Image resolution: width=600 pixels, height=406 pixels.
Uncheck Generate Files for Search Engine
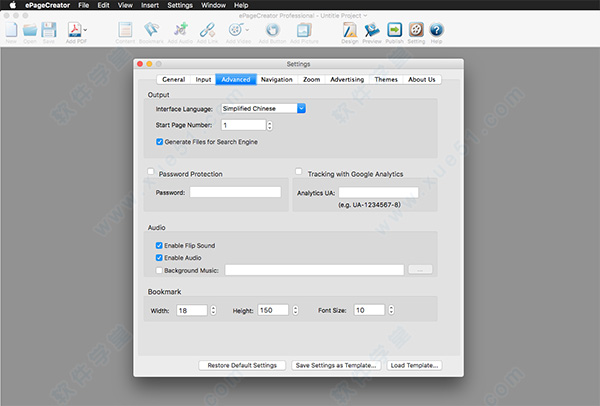coord(160,142)
